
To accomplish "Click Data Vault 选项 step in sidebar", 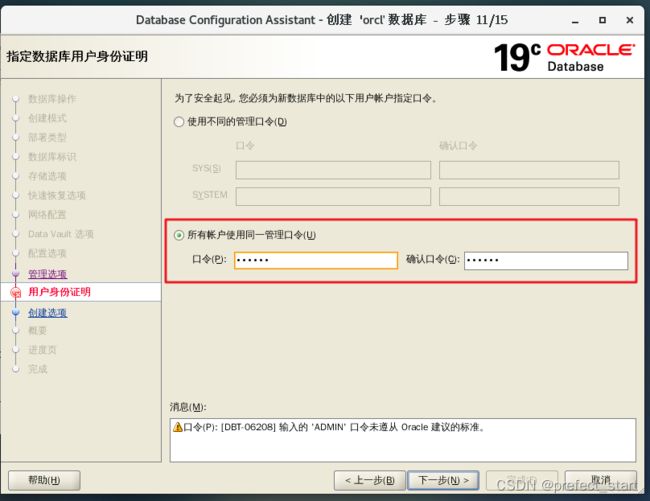I will click(x=61, y=234).
